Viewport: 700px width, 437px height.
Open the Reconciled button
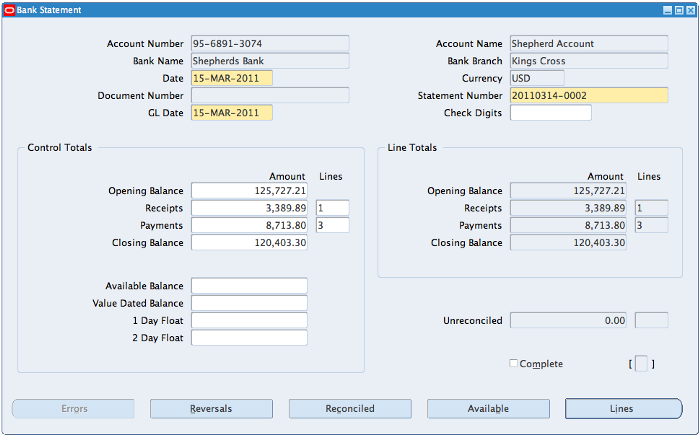click(350, 408)
